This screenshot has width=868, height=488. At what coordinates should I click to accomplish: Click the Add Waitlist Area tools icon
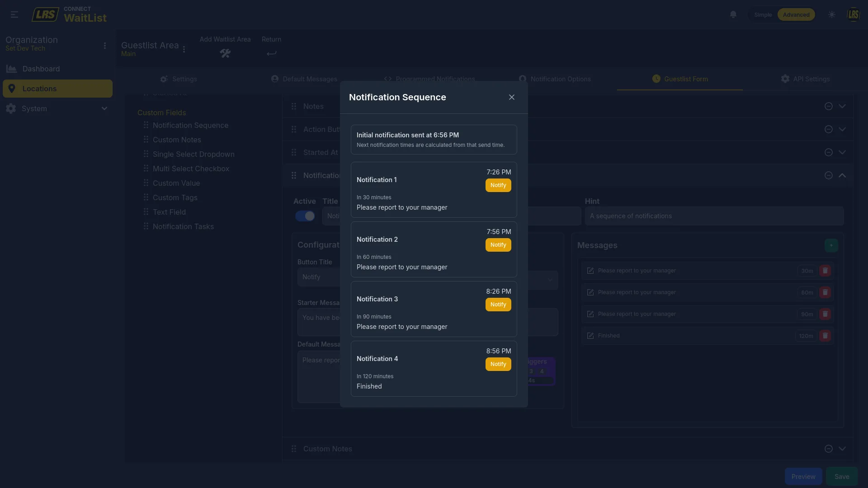(225, 53)
